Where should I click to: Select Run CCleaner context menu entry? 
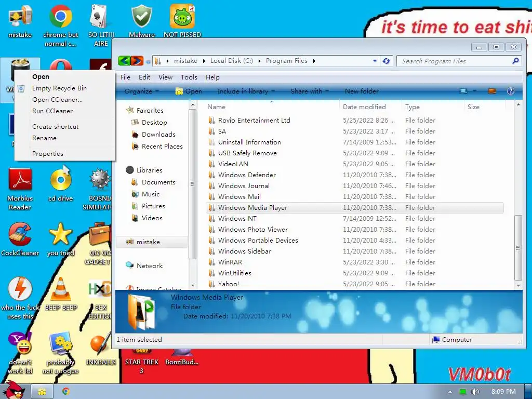coord(64,111)
